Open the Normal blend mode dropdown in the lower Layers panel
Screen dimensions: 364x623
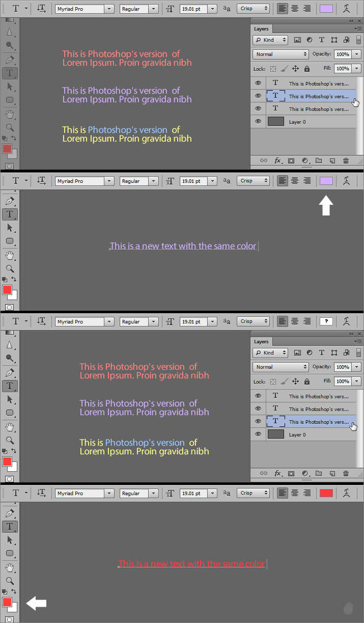tap(281, 367)
